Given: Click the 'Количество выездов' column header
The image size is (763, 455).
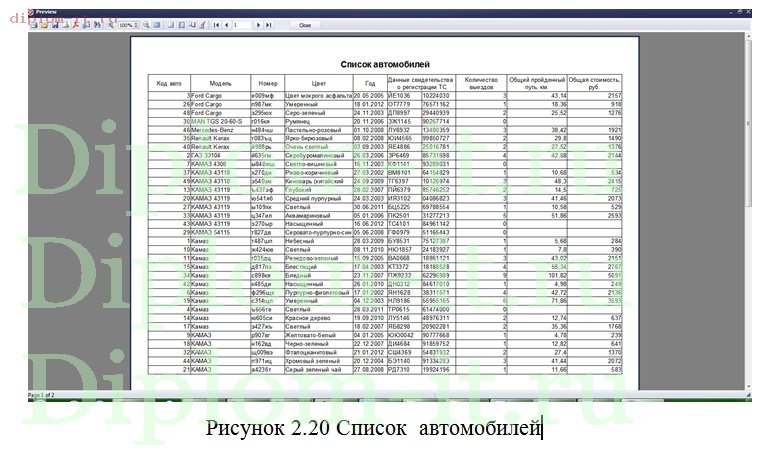Looking at the screenshot, I should [481, 83].
